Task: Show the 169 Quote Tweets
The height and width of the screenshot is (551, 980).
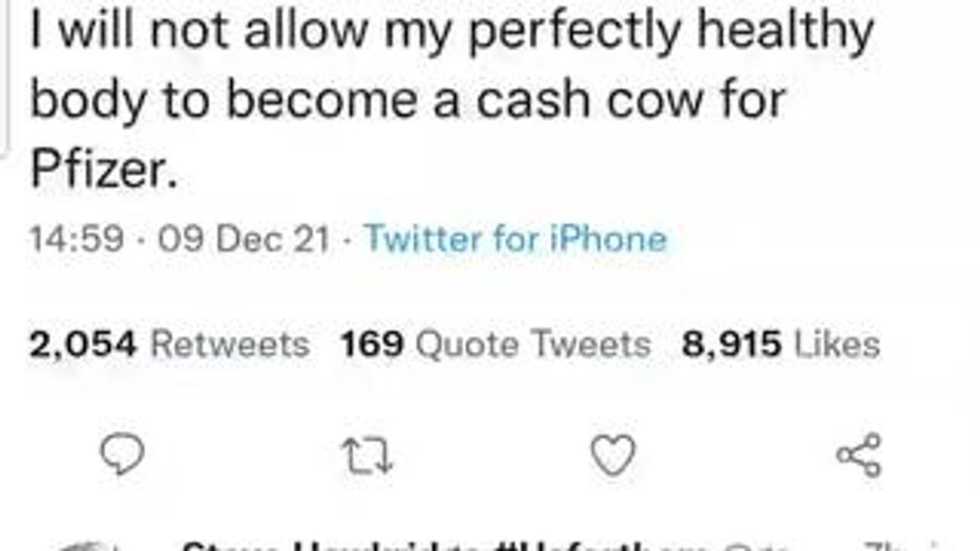Action: [495, 344]
